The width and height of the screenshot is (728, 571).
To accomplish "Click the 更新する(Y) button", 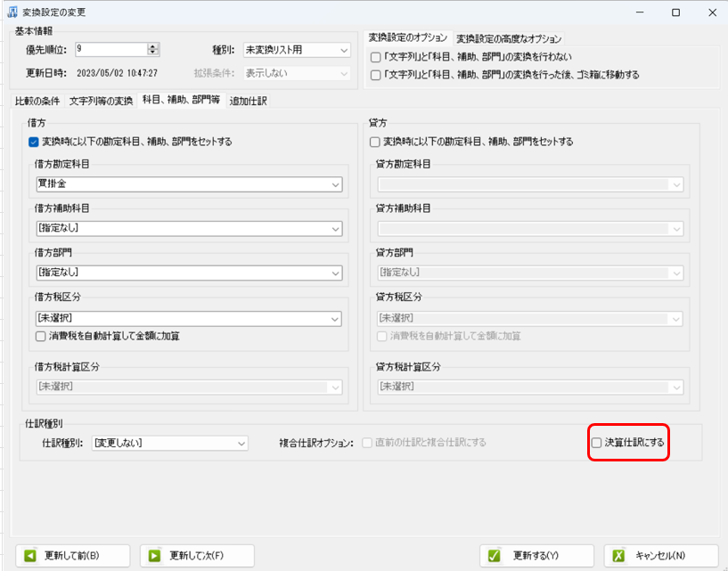I will click(536, 556).
